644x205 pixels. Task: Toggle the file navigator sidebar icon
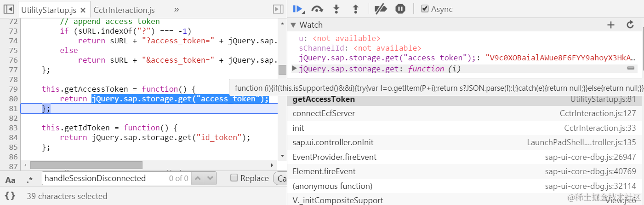click(x=9, y=9)
